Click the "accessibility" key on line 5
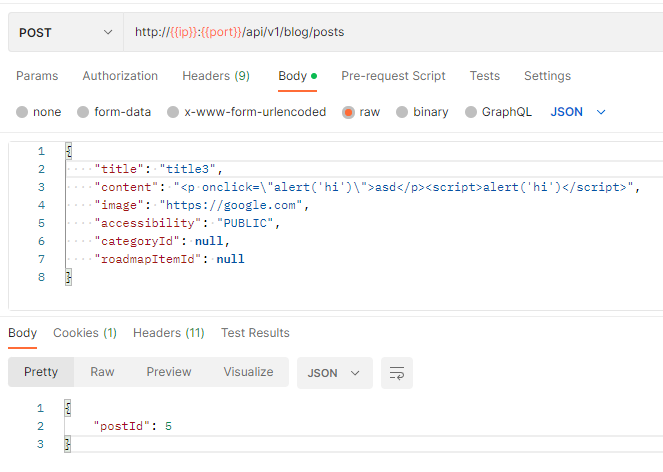This screenshot has height=472, width=663. pos(148,223)
